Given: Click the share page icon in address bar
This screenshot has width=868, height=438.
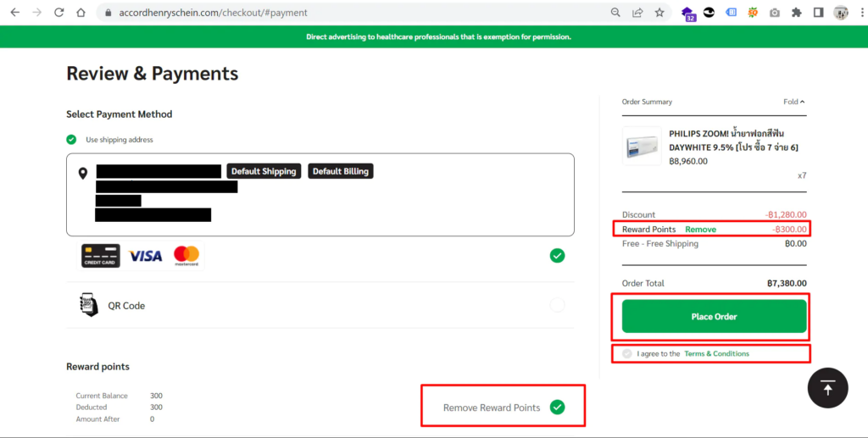Looking at the screenshot, I should coord(637,13).
